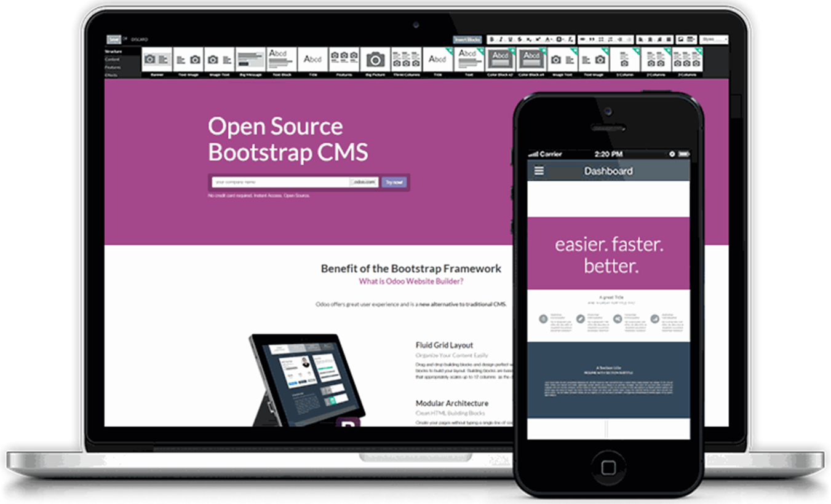Open the Structure snippet tab
Viewport: 831px width, 504px height.
113,52
